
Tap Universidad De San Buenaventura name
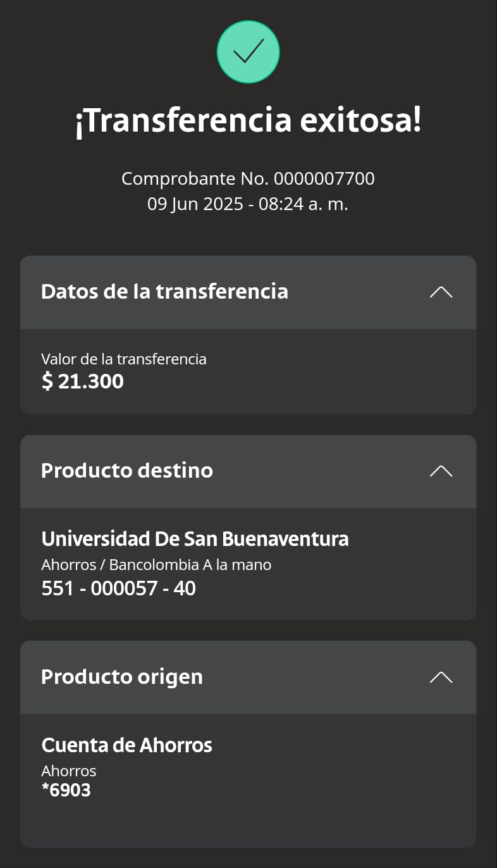point(195,539)
